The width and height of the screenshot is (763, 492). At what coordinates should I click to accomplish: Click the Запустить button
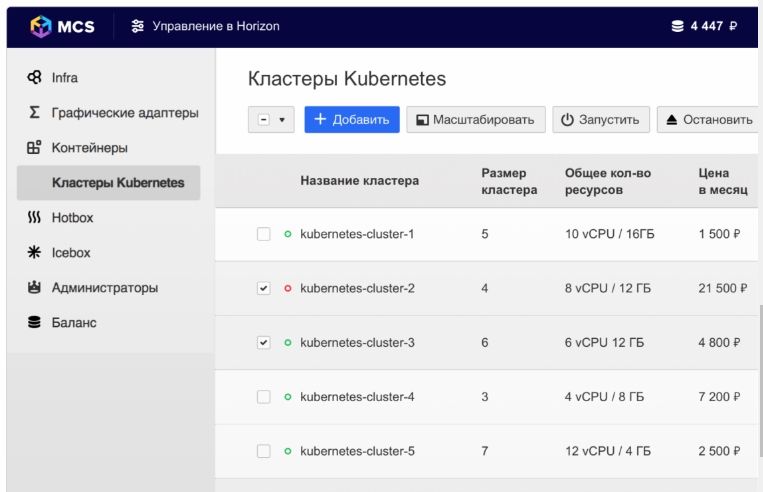(x=601, y=120)
